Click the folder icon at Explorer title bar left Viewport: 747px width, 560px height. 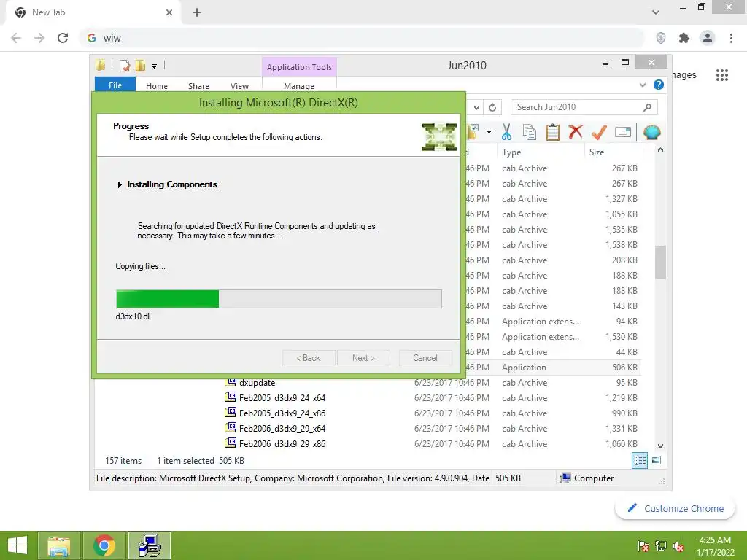pos(101,65)
